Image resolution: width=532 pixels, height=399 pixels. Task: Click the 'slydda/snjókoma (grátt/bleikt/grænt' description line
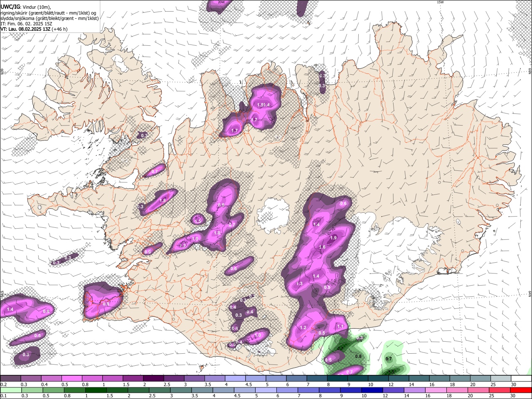pos(49,18)
